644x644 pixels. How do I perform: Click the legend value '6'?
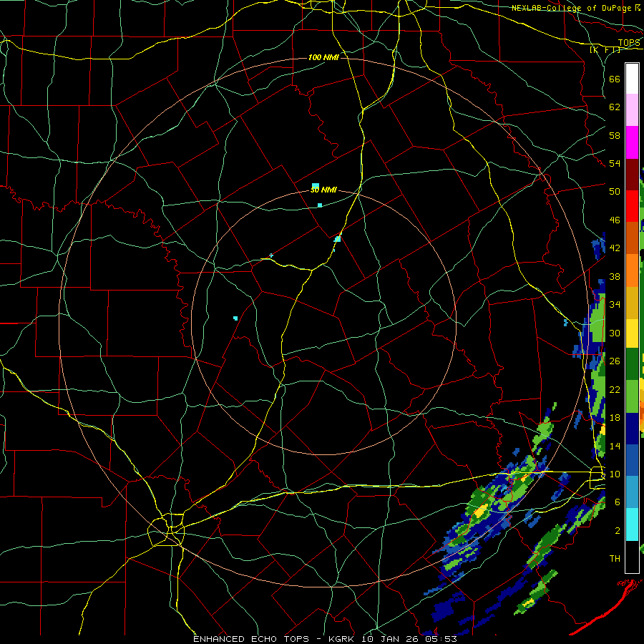618,502
